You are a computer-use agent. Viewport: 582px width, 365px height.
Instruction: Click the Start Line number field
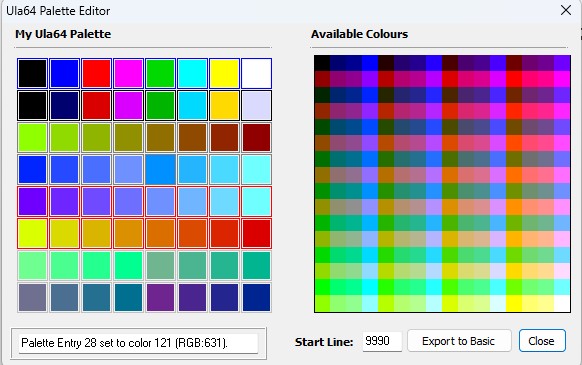382,341
